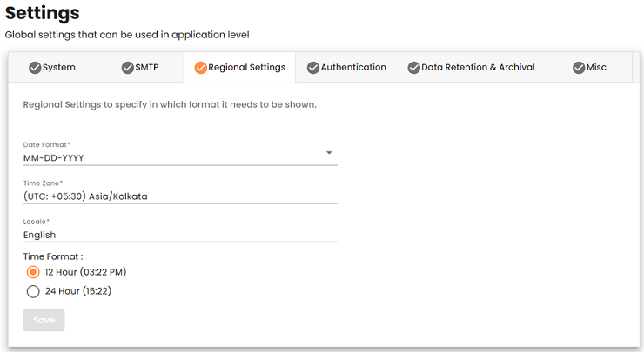Viewport: 644px width, 352px height.
Task: Click the checkmark icon beside SMTP
Action: click(128, 67)
